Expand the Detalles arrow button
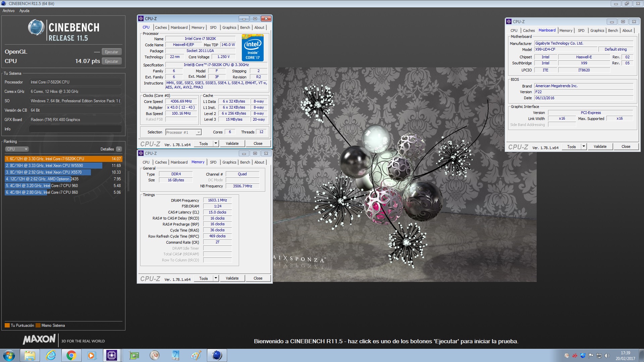The height and width of the screenshot is (362, 644). (119, 149)
